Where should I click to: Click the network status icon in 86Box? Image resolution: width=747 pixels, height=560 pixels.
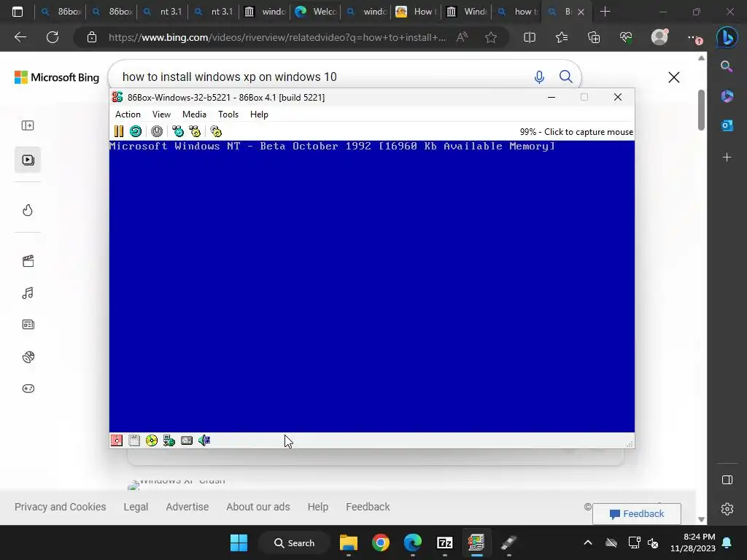click(169, 440)
